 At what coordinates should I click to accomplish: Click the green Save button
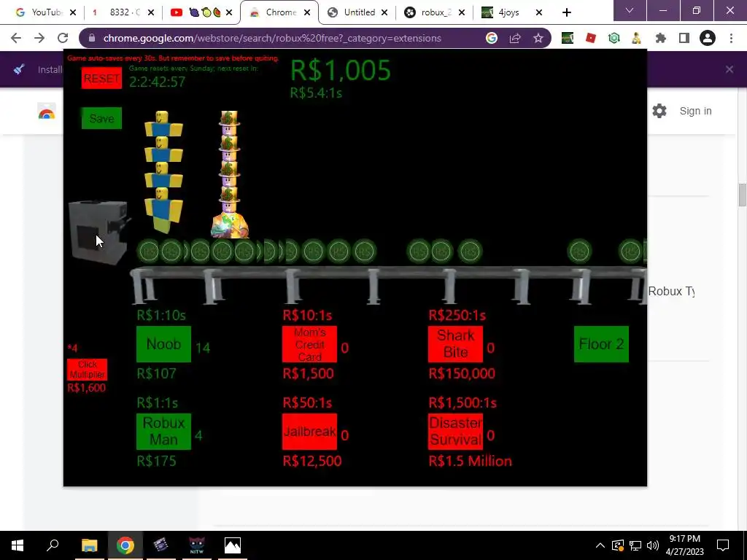(101, 118)
